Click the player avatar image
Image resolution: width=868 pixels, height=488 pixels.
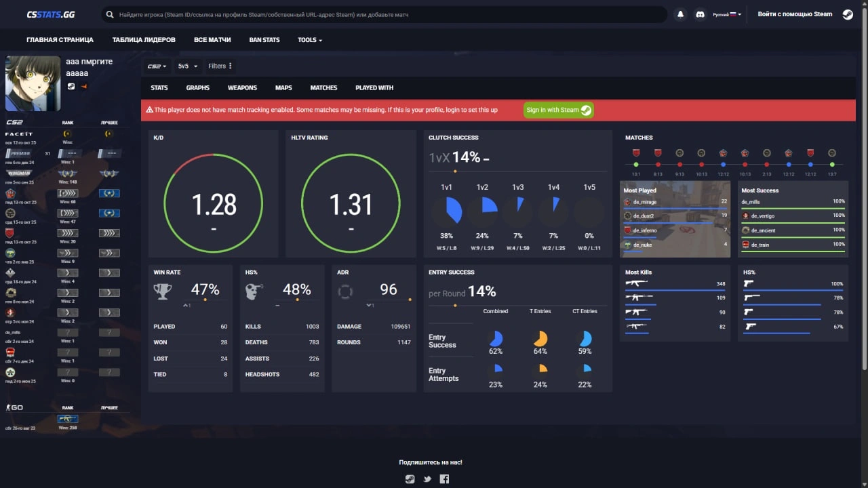pos(33,83)
